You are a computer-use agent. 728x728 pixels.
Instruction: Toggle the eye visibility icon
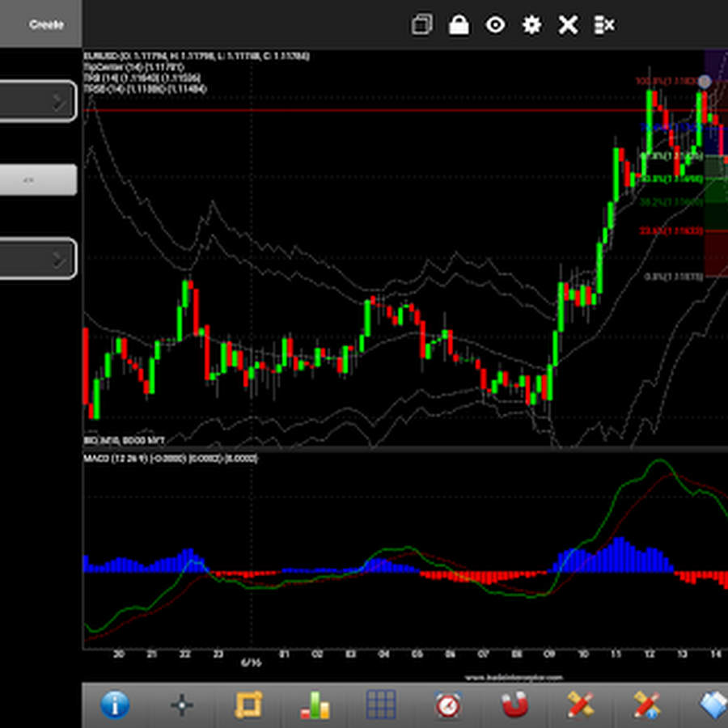[495, 24]
